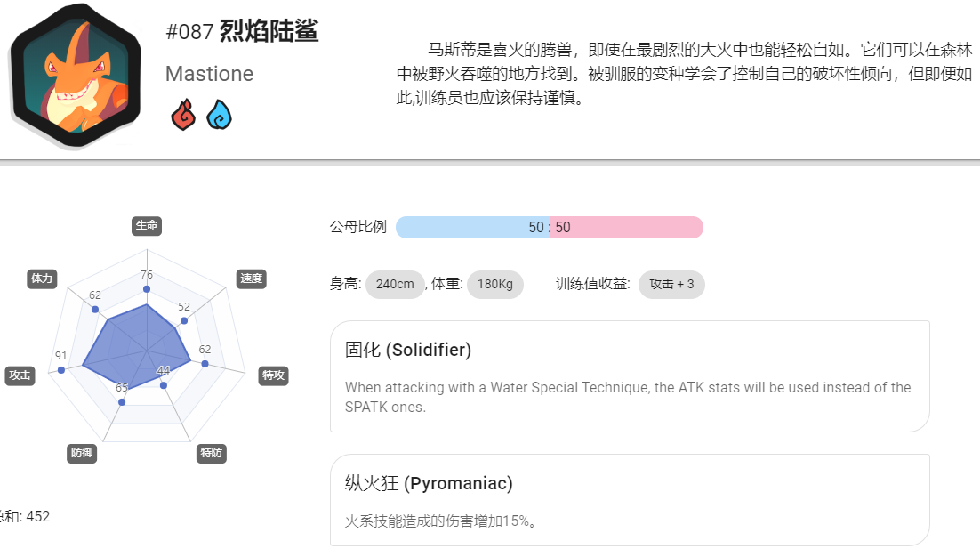The width and height of the screenshot is (980, 549).
Task: Select the 防御 stat label
Action: coord(82,453)
